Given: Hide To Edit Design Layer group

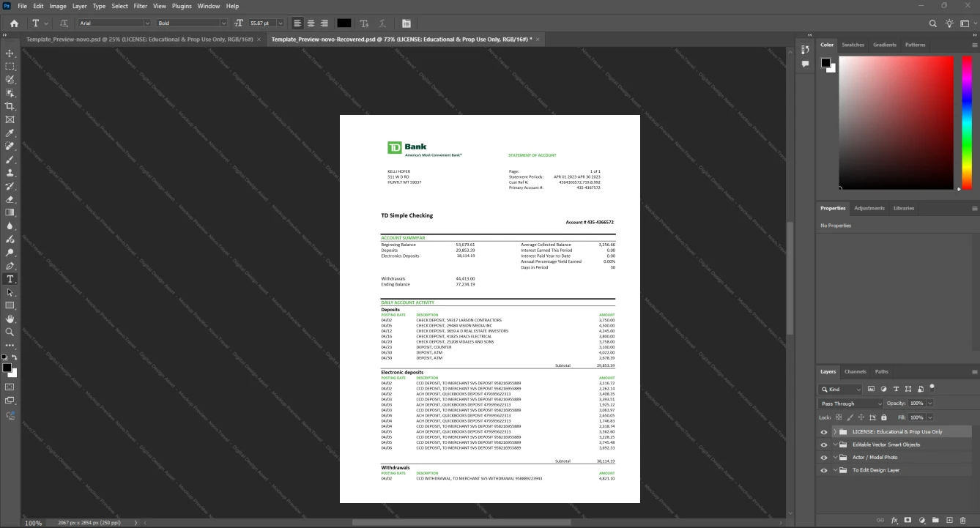Looking at the screenshot, I should 824,470.
